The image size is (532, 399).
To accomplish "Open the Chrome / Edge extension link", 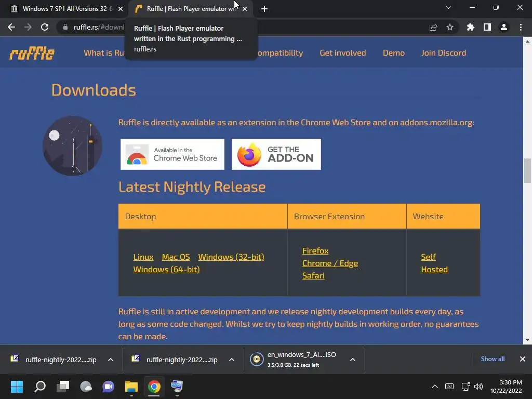I will point(330,263).
